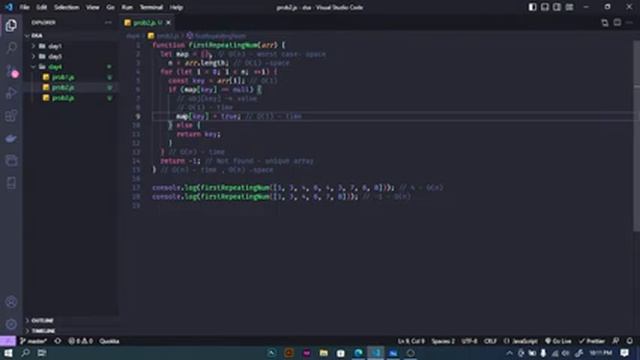Screen dimensions: 640x360
Task: Click the Ln, Col cursor position indicator
Action: point(411,341)
